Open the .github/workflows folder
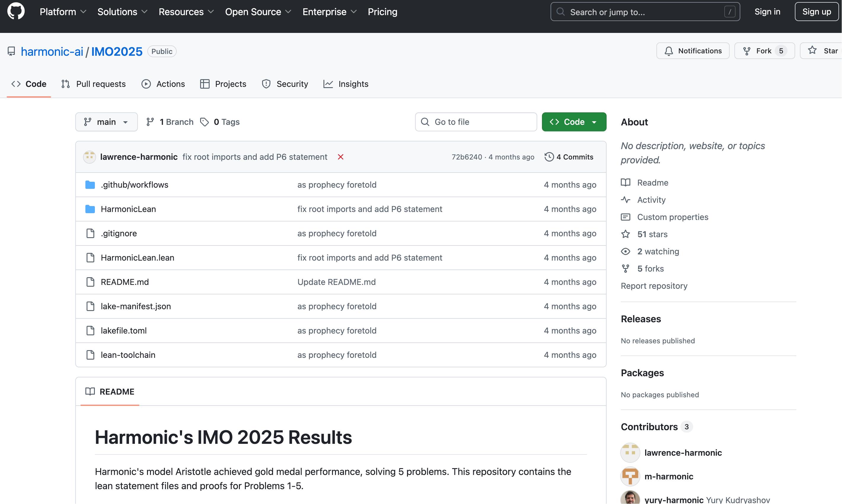 tap(134, 185)
